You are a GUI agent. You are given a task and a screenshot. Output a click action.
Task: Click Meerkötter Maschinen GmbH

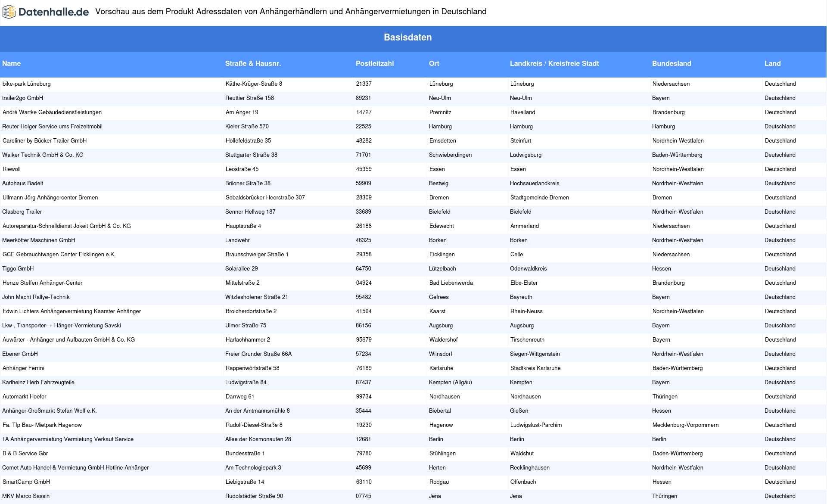pyautogui.click(x=38, y=240)
